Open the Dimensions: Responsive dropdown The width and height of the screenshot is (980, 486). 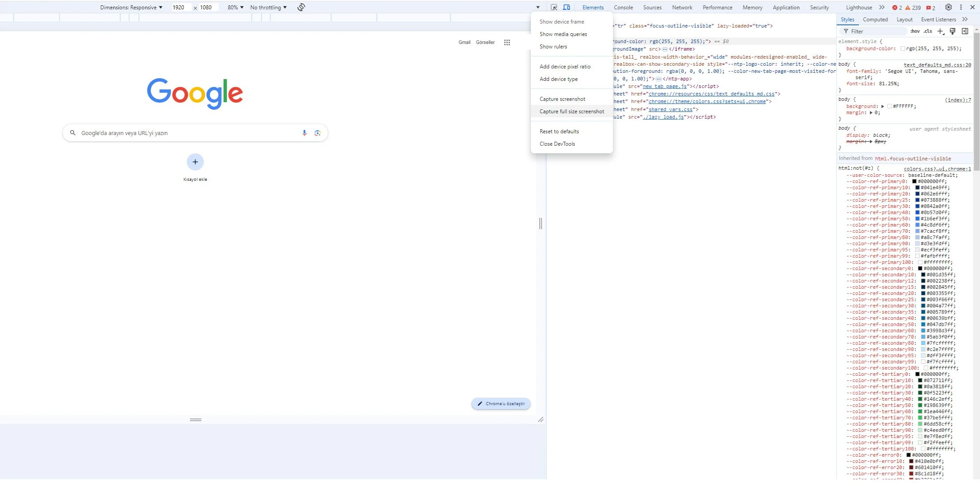[x=131, y=7]
